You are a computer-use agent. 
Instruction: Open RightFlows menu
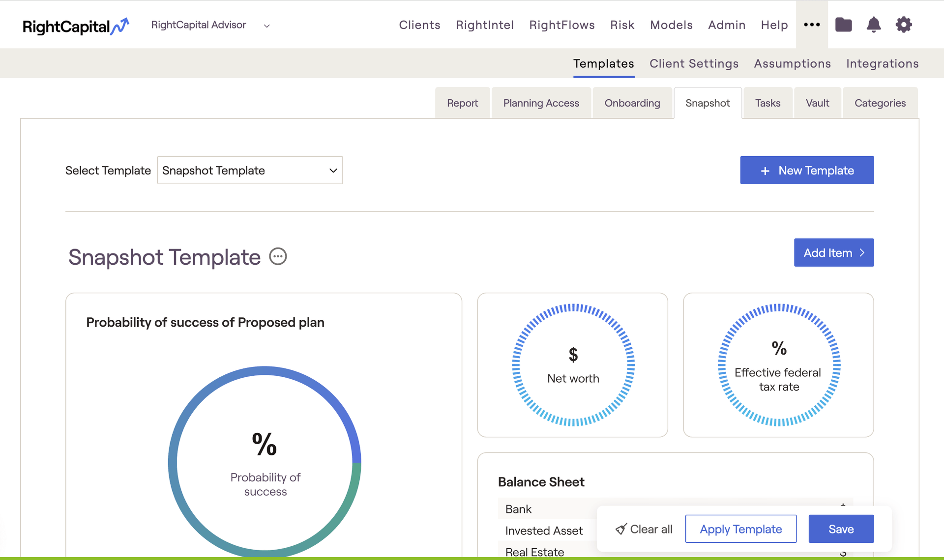click(x=562, y=25)
